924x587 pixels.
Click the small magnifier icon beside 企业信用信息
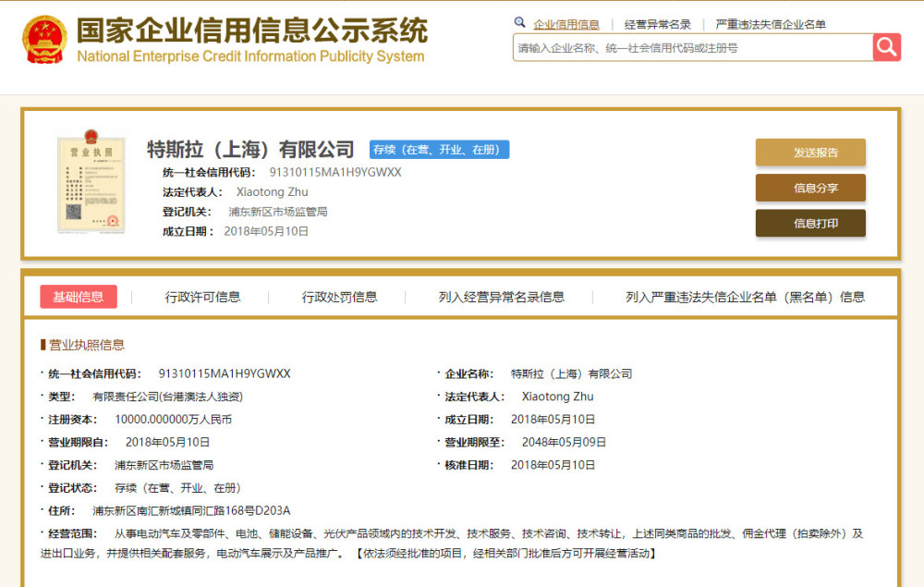click(519, 22)
